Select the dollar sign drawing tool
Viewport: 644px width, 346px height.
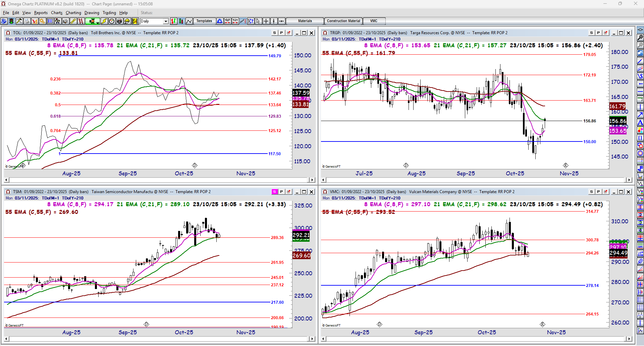(640, 76)
